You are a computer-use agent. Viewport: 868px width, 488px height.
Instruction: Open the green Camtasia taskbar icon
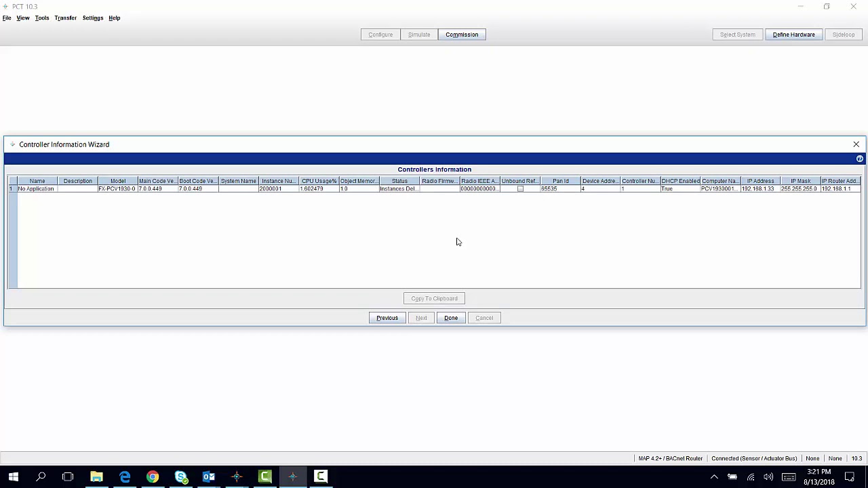264,476
